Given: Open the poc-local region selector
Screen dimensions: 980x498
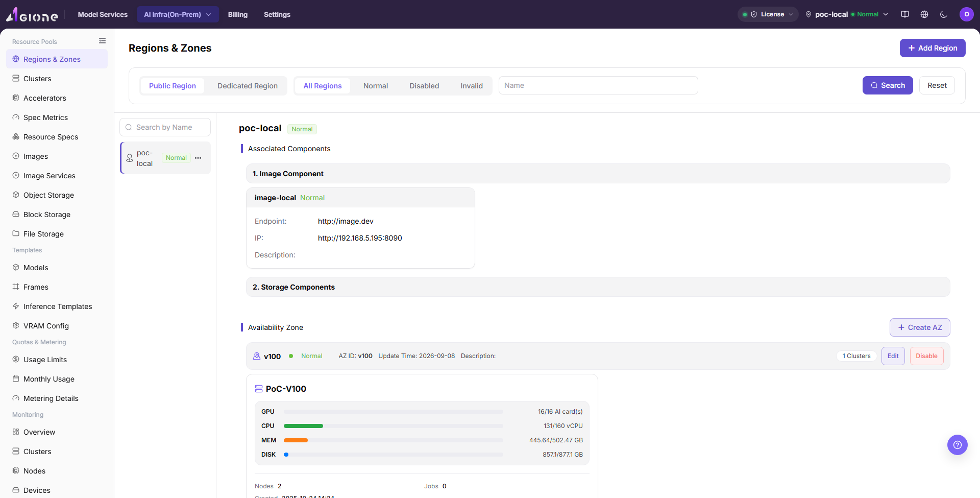Looking at the screenshot, I should click(846, 14).
